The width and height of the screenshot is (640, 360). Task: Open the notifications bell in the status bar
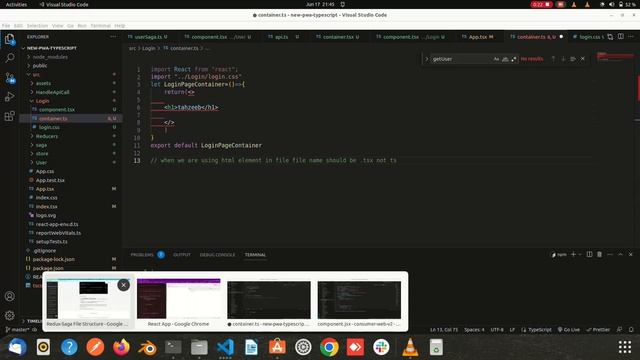(x=631, y=329)
